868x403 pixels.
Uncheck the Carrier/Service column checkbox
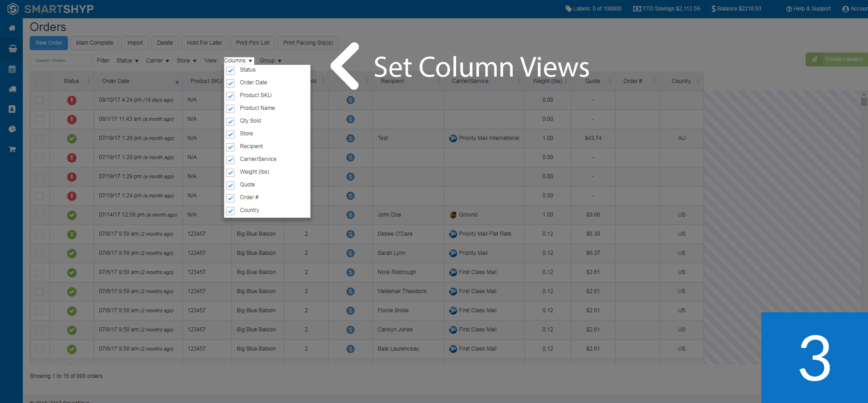[x=230, y=160]
